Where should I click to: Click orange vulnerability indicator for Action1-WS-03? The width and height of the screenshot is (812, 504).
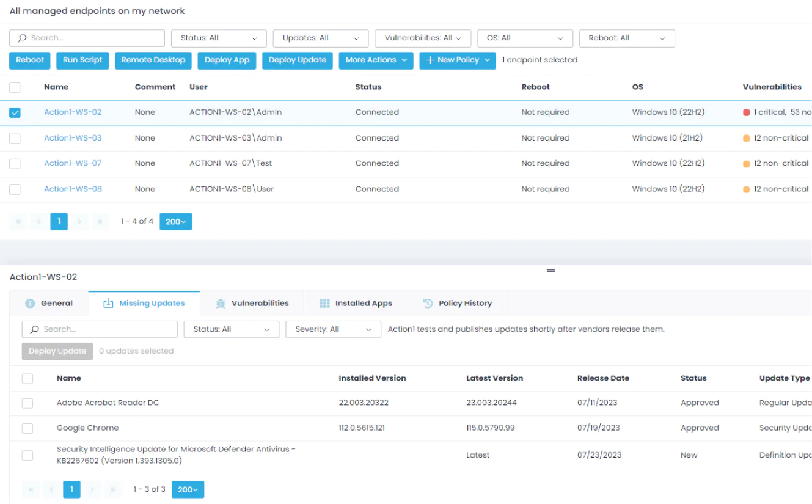coord(746,138)
